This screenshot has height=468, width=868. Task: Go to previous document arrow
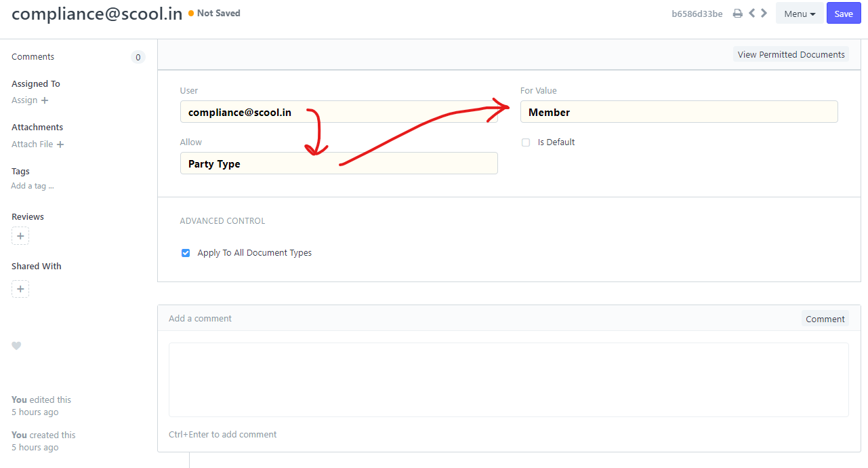[x=752, y=13]
